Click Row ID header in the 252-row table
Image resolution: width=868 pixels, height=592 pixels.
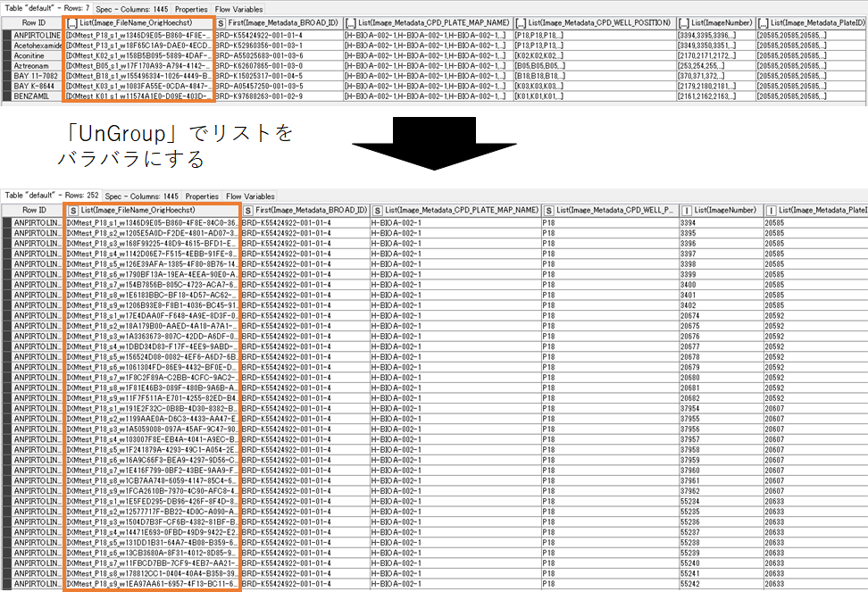coord(34,210)
